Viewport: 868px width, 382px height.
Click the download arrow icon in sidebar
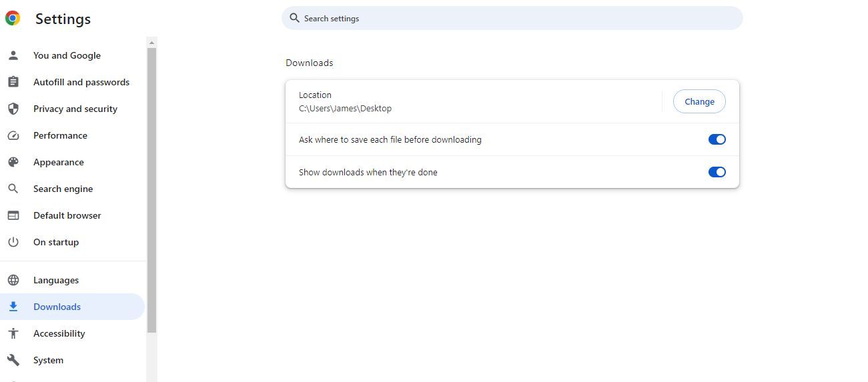point(13,307)
